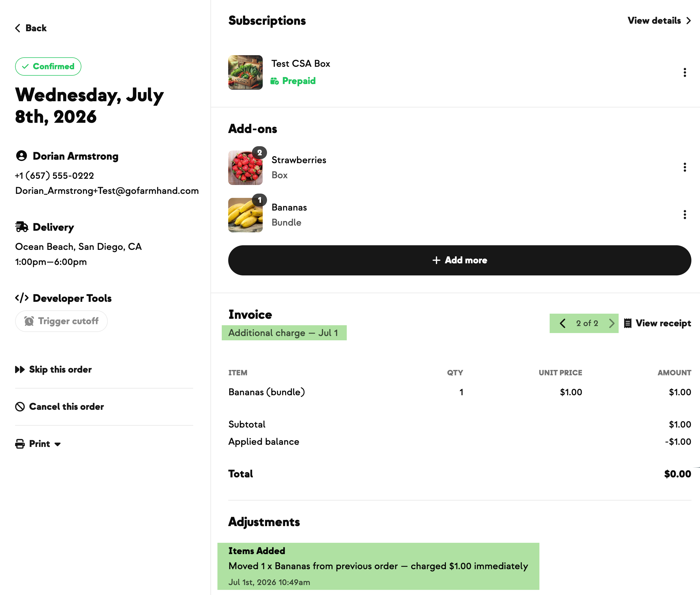Click the email Dorian_Armstrong+Test@gofarmhand.com

tap(107, 191)
